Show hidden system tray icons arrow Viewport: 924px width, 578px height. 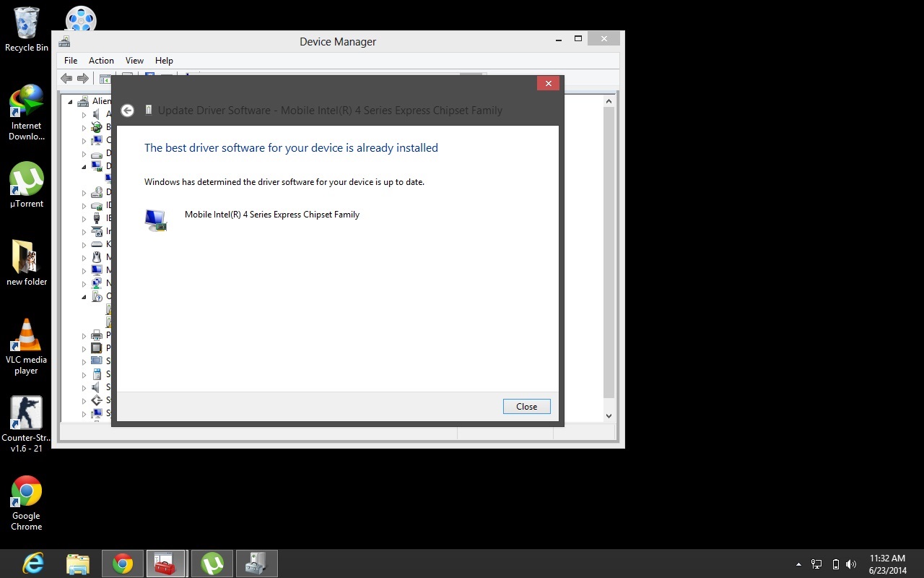[798, 564]
